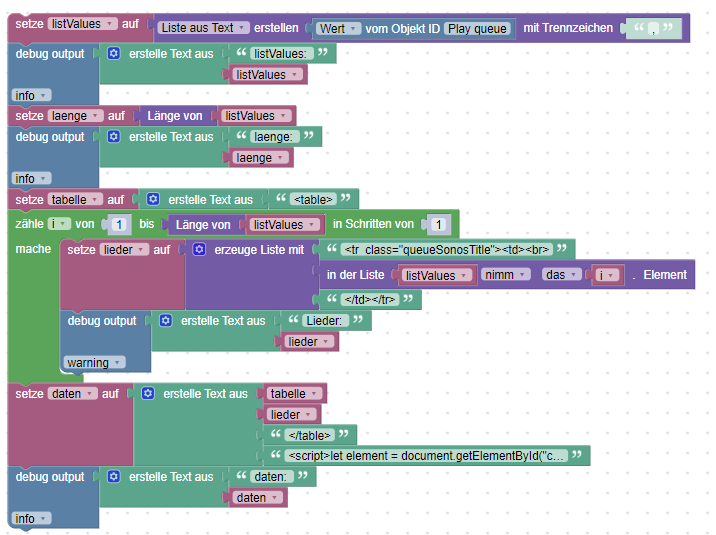Open gear settings on the listValues: text-join block

click(x=113, y=53)
